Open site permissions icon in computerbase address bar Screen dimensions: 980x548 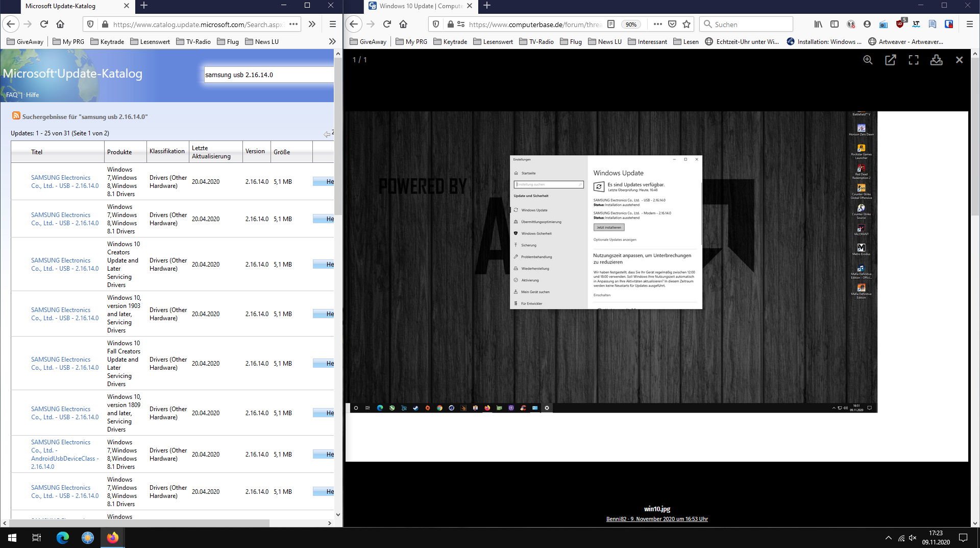pos(461,24)
